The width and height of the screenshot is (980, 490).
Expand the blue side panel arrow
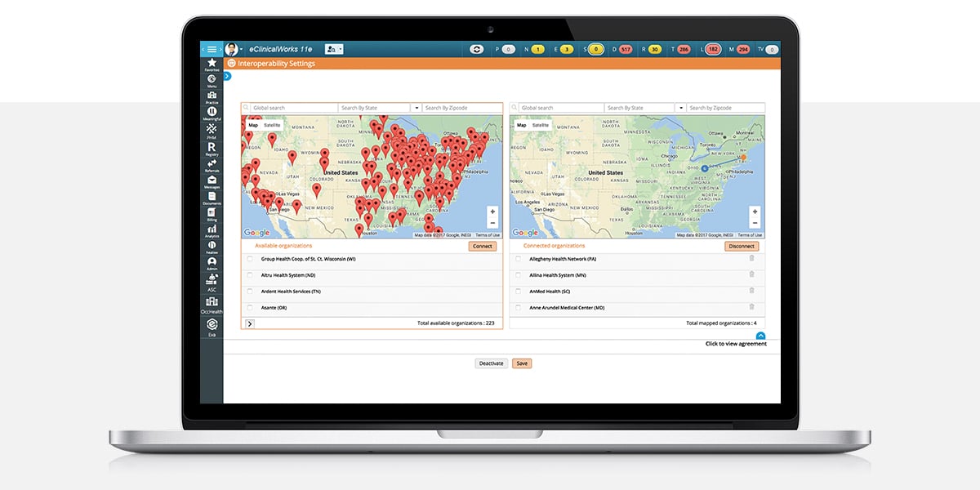pos(227,76)
